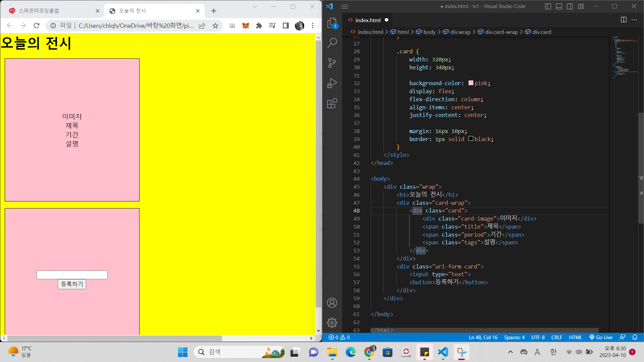Viewport: 644px width, 362px height.
Task: Go back in the browser
Action: (x=9, y=25)
